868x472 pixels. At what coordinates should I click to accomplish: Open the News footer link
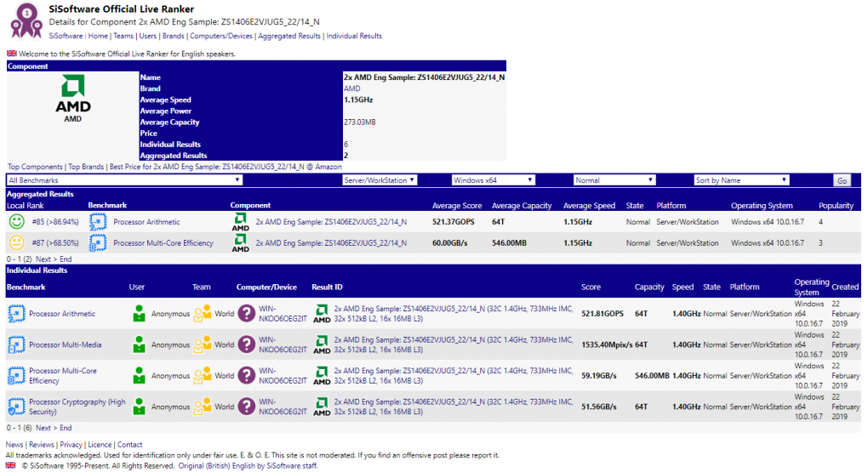[x=14, y=444]
